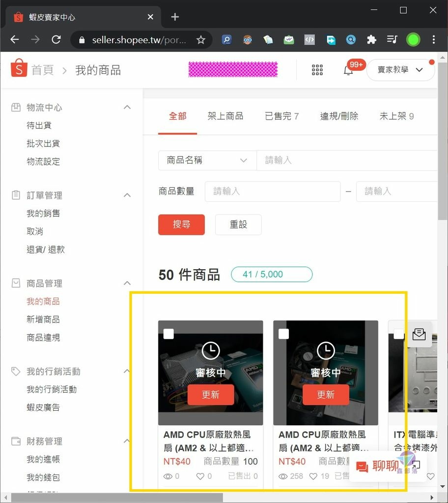Open the apps grid icon in the header
Image resolution: width=448 pixels, height=503 pixels.
click(x=317, y=70)
